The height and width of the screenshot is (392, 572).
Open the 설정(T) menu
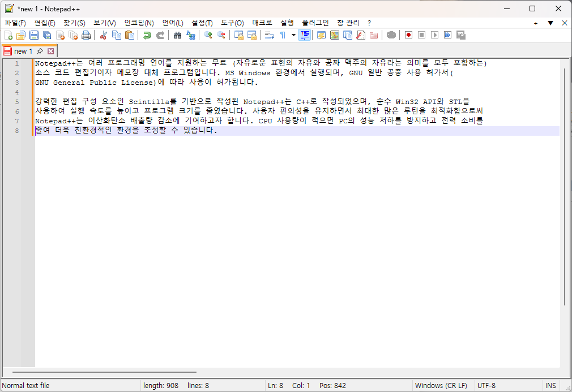pos(202,23)
